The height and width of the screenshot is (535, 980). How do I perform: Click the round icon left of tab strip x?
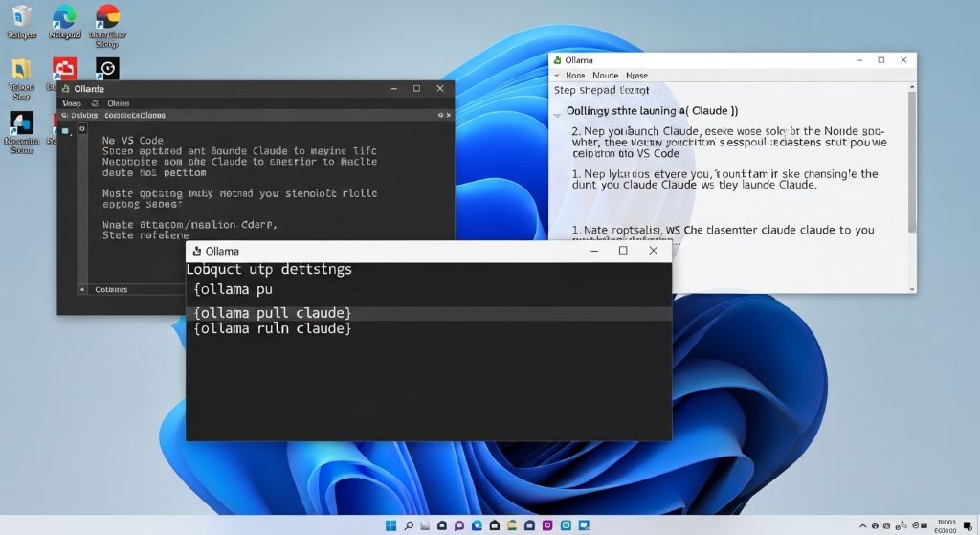[x=440, y=115]
